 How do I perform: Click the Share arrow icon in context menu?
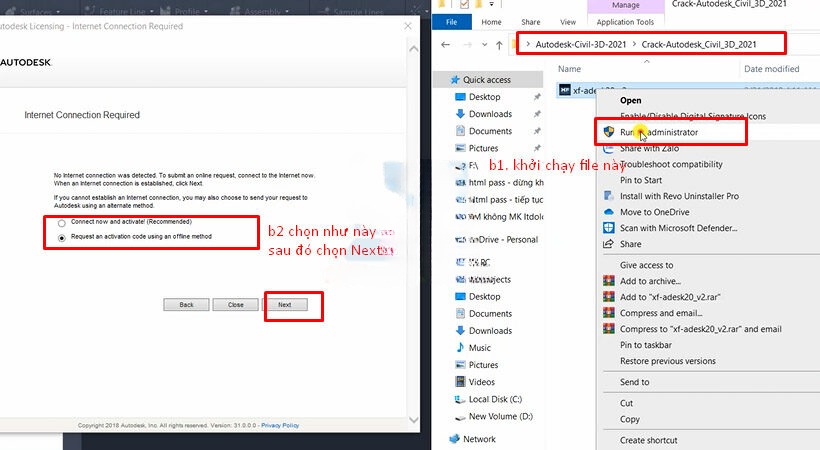click(x=608, y=244)
